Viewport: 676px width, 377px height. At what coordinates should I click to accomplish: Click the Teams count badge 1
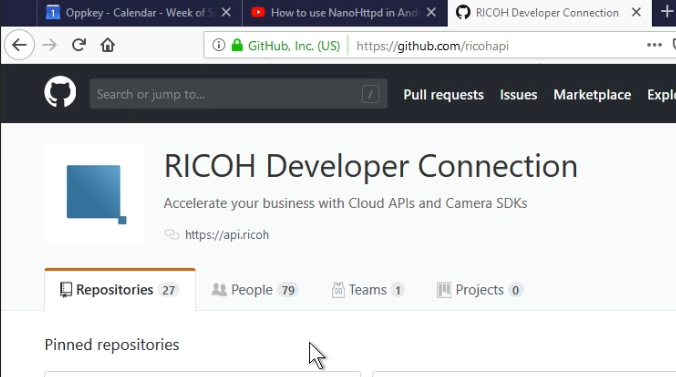397,290
